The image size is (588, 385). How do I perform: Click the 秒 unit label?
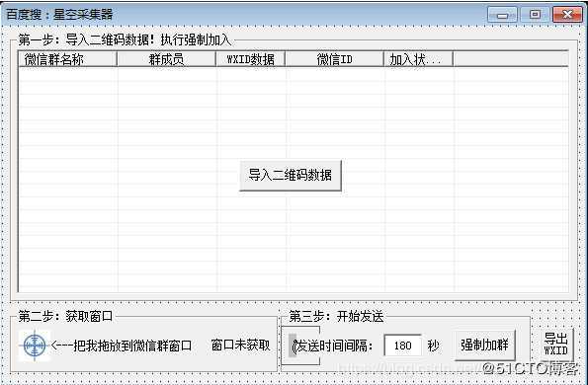tap(433, 346)
